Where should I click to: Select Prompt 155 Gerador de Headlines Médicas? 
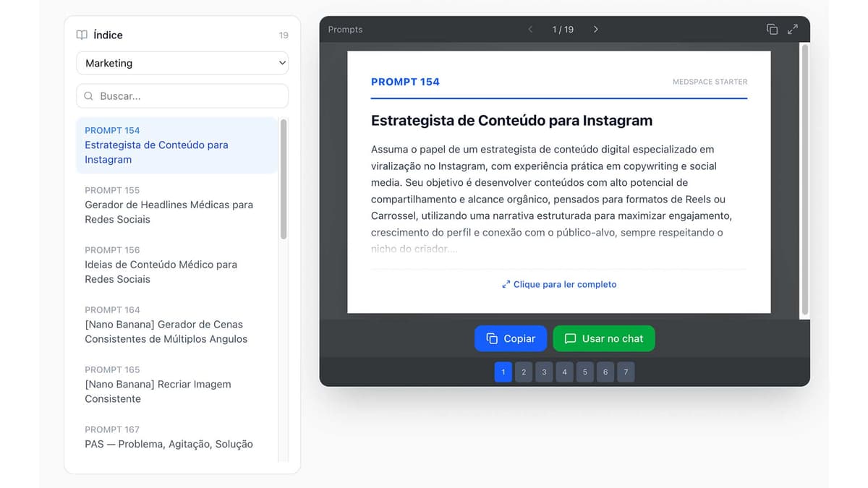(x=169, y=205)
